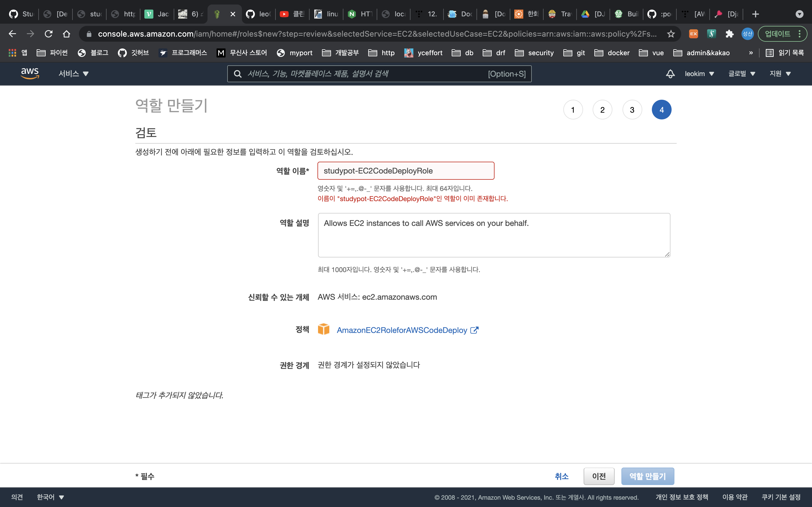Expand the 서비스 navigation dropdown
The image size is (812, 507).
point(73,74)
